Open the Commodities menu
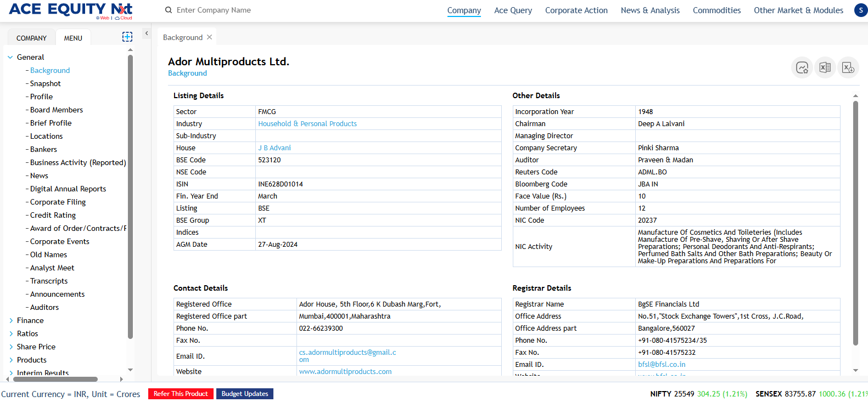The height and width of the screenshot is (402, 868). (x=716, y=10)
